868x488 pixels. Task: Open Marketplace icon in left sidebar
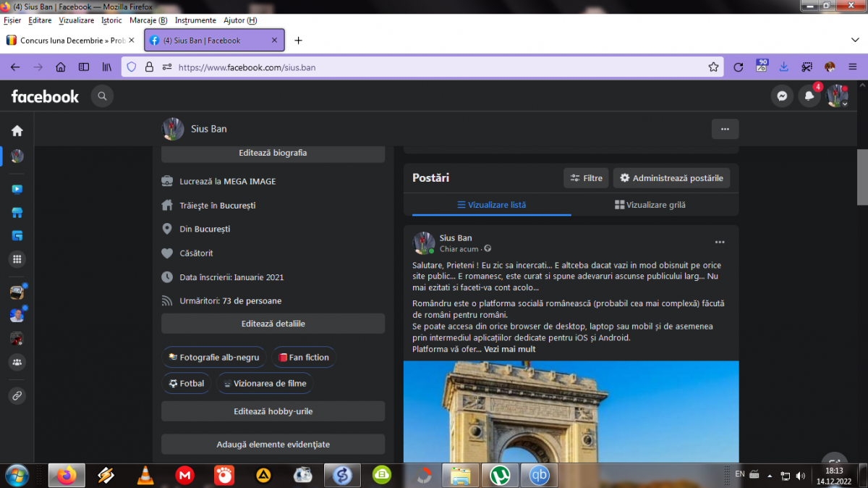click(x=17, y=213)
